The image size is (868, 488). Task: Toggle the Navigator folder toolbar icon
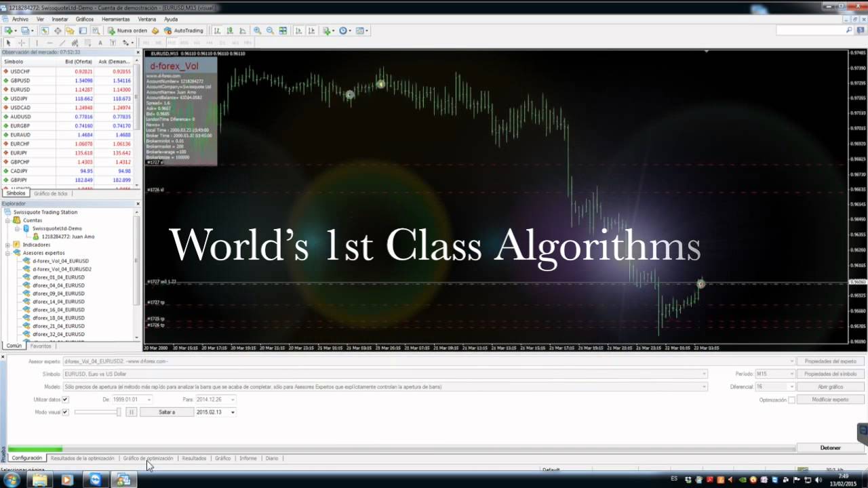70,30
